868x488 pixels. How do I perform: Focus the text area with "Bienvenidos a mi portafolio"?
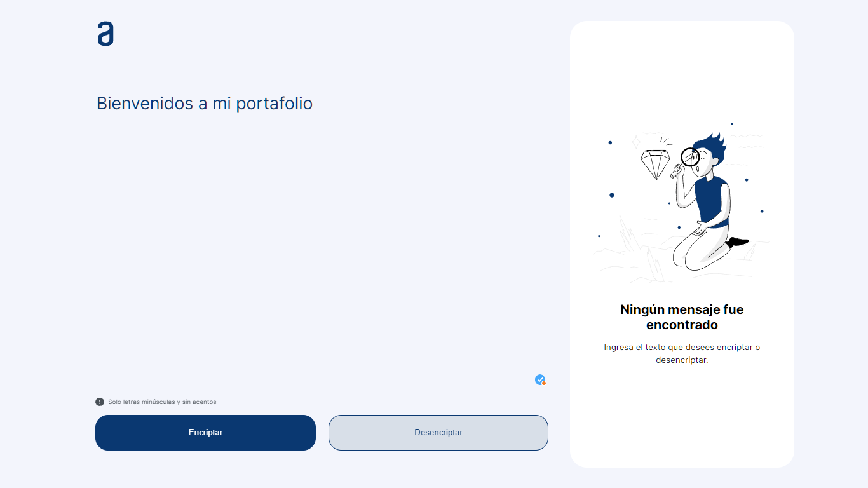(322, 238)
